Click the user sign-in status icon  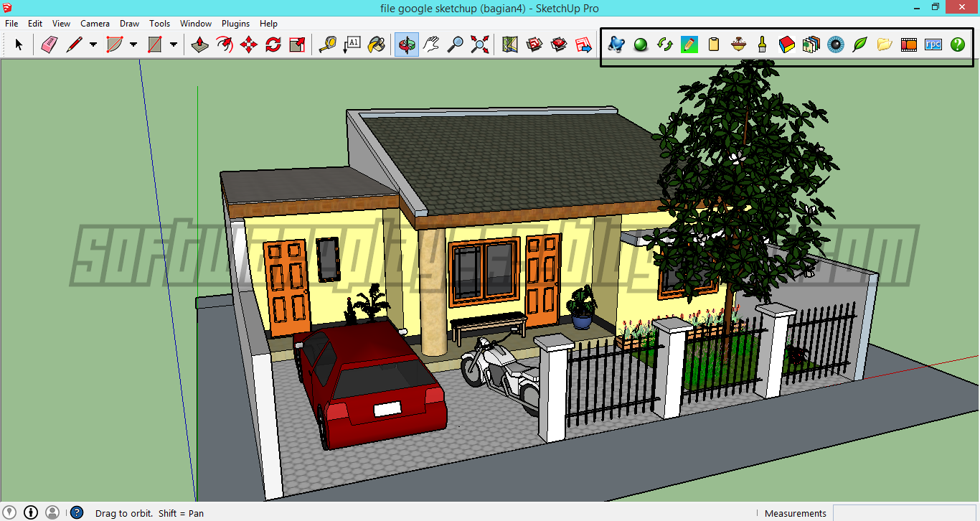pos(52,512)
